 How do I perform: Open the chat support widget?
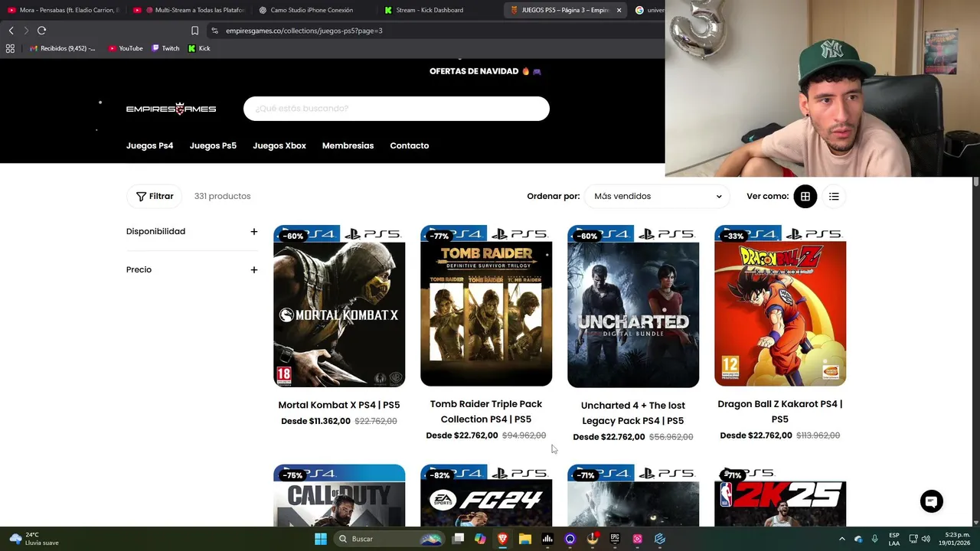pos(932,501)
